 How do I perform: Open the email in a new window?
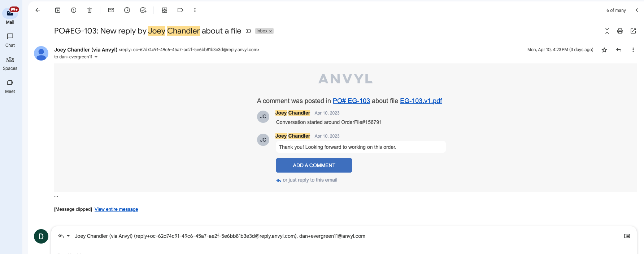tap(633, 31)
